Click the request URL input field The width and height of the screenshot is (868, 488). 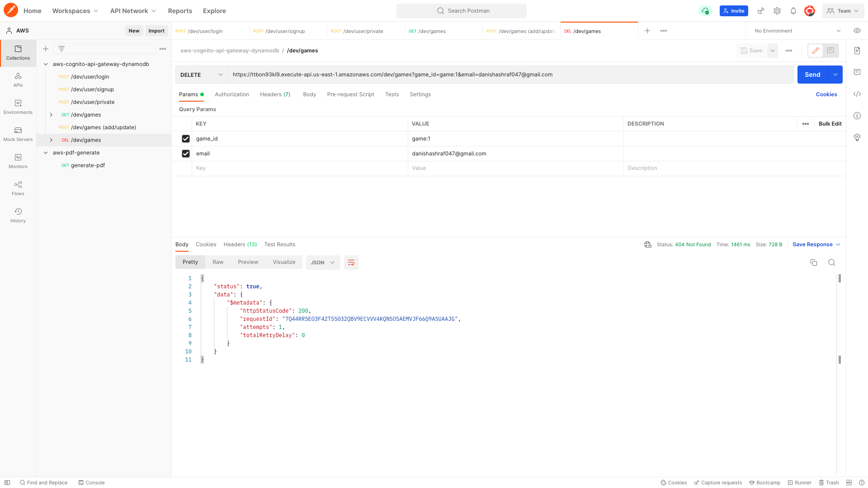tap(509, 75)
